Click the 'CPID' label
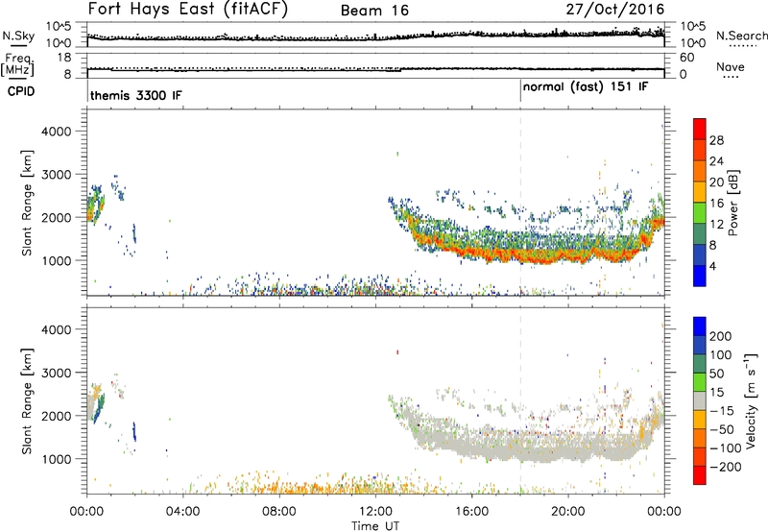Viewport: 768px width, 532px height. (21, 91)
